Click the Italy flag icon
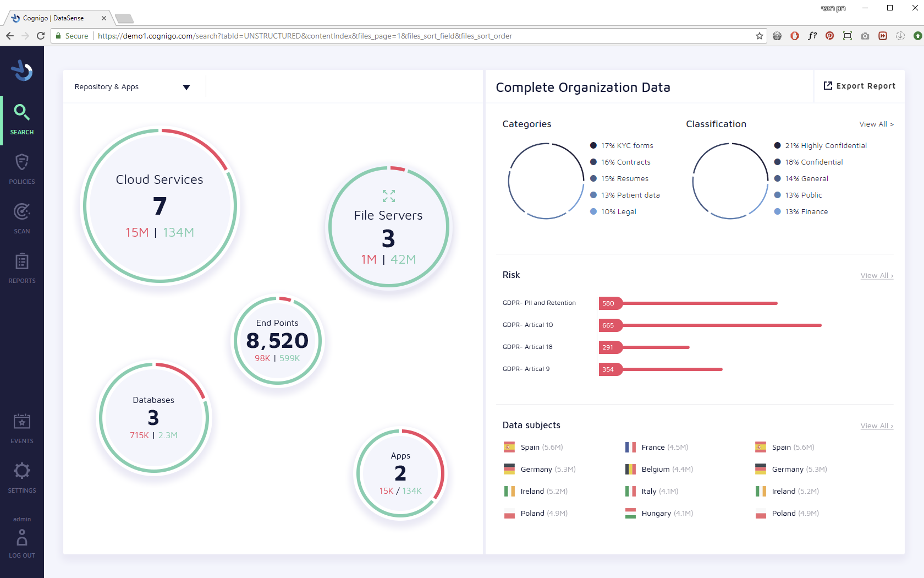This screenshot has height=578, width=924. tap(630, 491)
